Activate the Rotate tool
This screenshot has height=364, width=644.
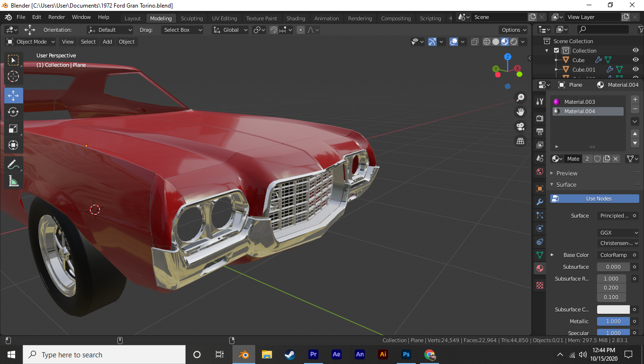13,112
